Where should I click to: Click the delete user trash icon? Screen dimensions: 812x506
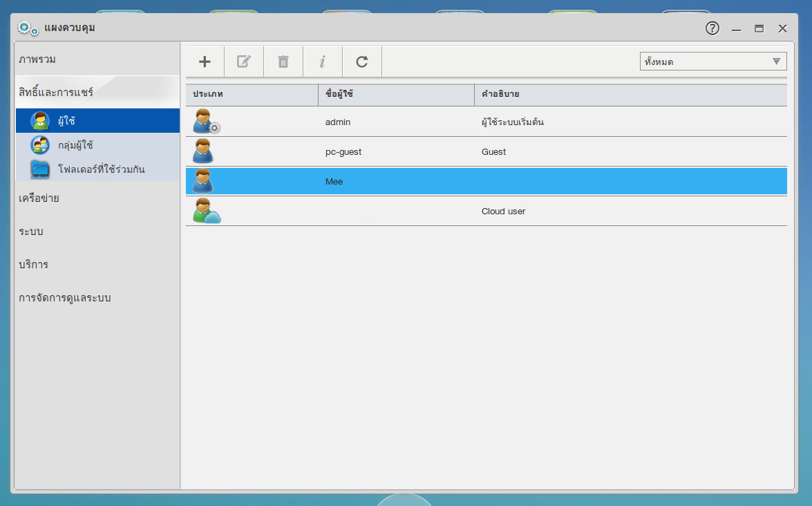click(x=283, y=62)
